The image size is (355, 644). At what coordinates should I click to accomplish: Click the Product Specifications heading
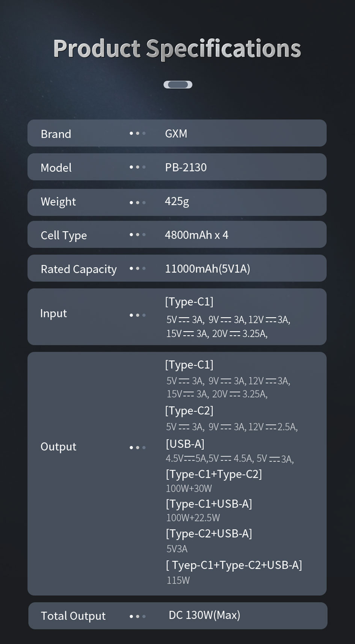[x=177, y=48]
